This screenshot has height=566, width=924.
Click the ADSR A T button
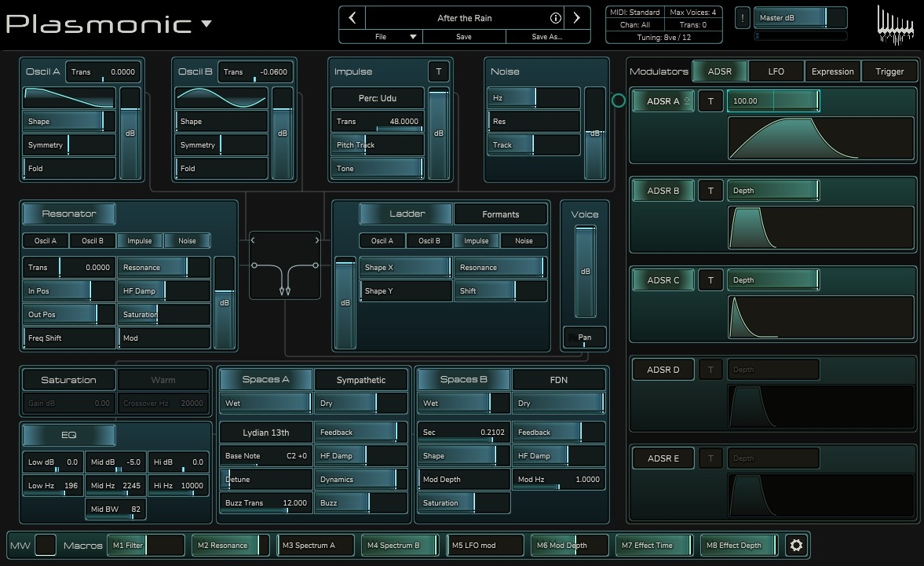tap(710, 101)
